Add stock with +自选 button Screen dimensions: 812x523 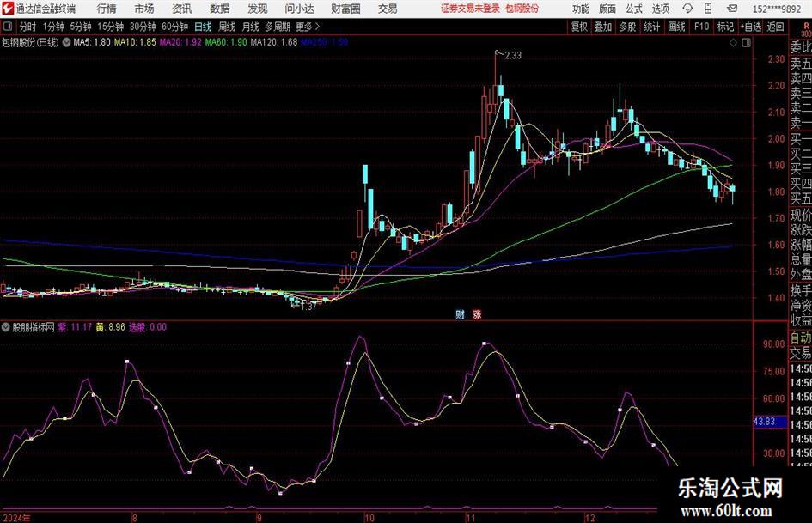click(x=751, y=27)
